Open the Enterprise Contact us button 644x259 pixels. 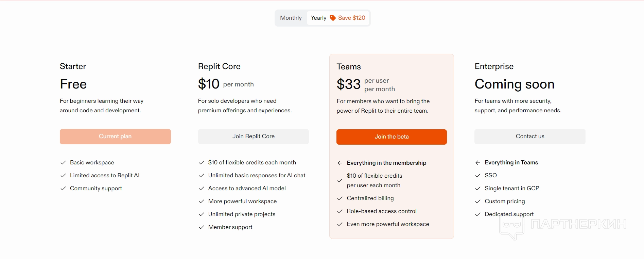click(530, 136)
